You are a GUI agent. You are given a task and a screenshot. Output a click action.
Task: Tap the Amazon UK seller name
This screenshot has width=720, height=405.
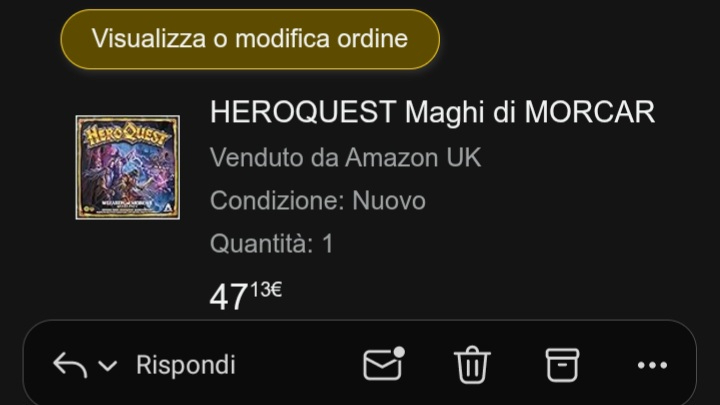coord(413,158)
